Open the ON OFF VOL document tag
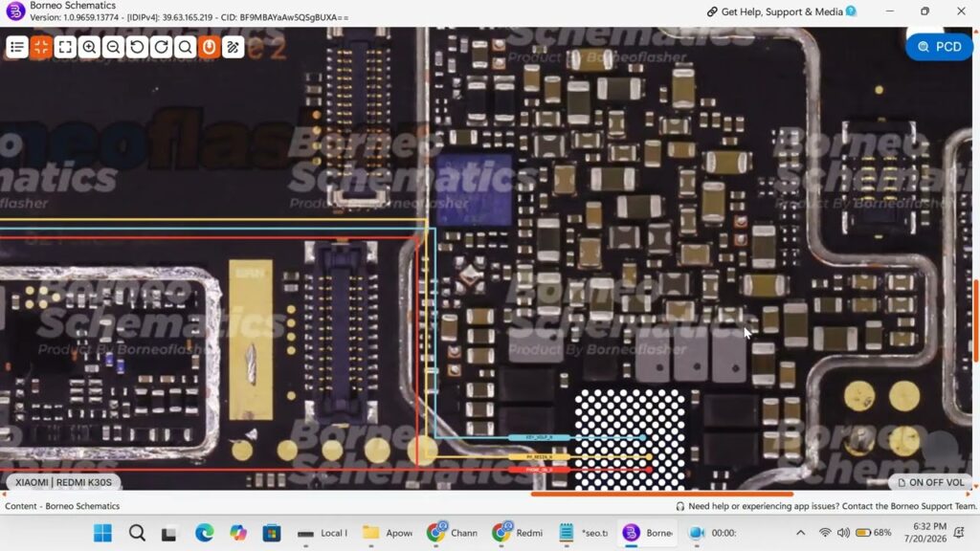This screenshot has width=980, height=551. click(x=930, y=482)
